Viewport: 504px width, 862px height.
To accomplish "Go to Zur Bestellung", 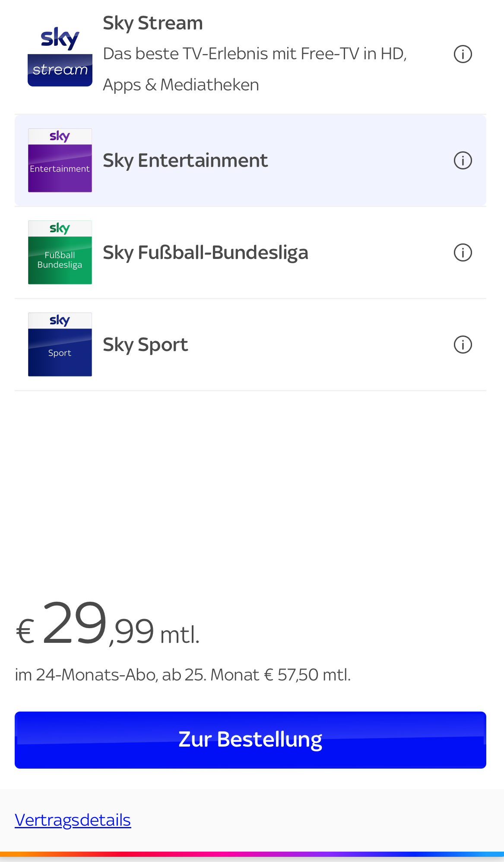I will [250, 740].
